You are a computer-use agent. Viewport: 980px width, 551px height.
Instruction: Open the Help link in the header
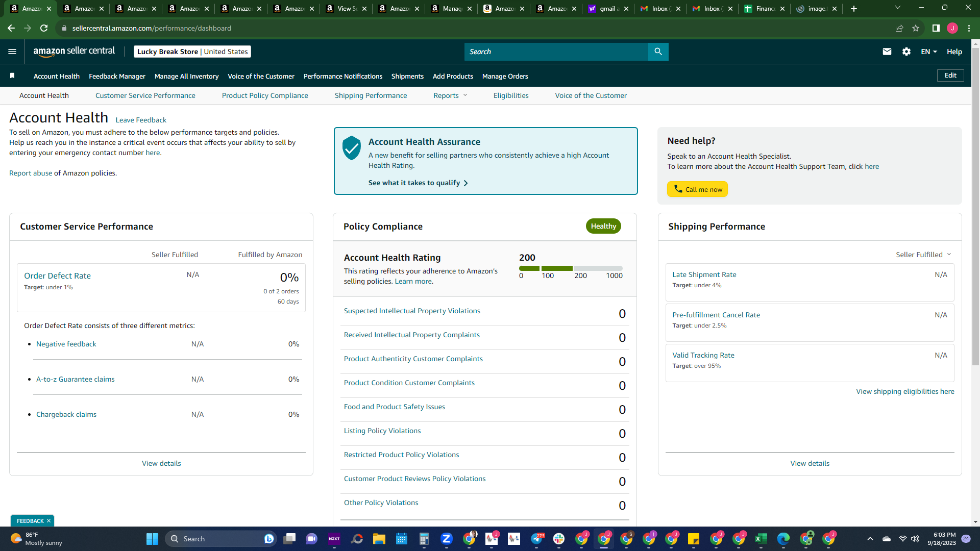click(954, 52)
